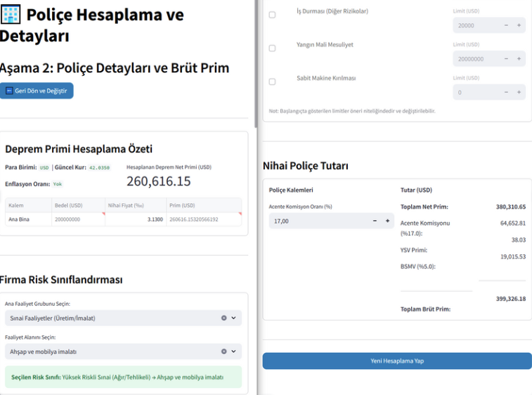
Task: Increase Sabit Makine Kırılması limit with plus
Action: 519,92
